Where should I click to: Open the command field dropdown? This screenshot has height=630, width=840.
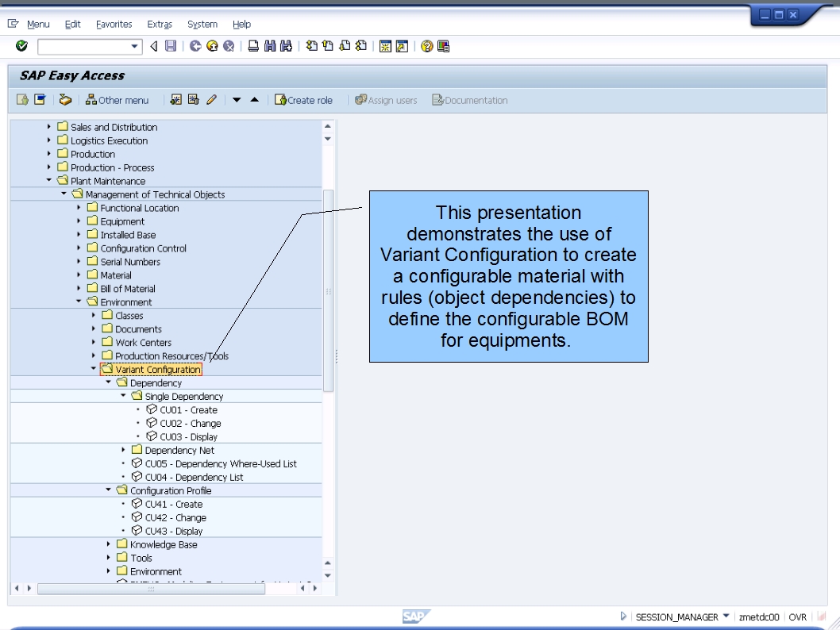135,46
